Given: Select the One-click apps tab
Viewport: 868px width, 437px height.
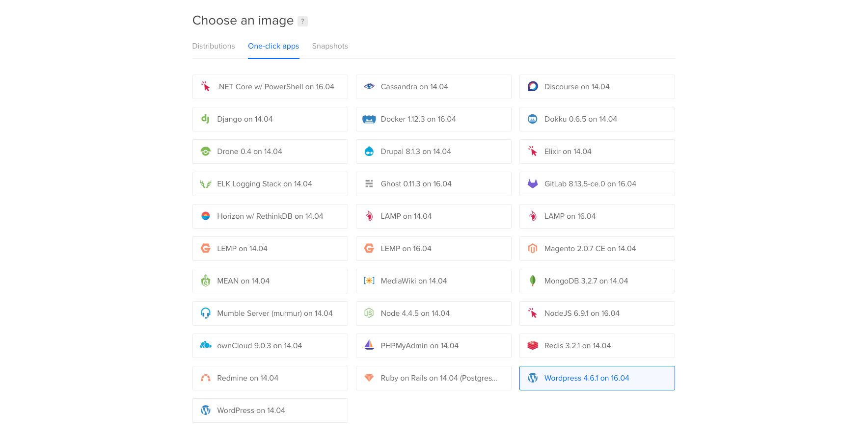Looking at the screenshot, I should [273, 46].
